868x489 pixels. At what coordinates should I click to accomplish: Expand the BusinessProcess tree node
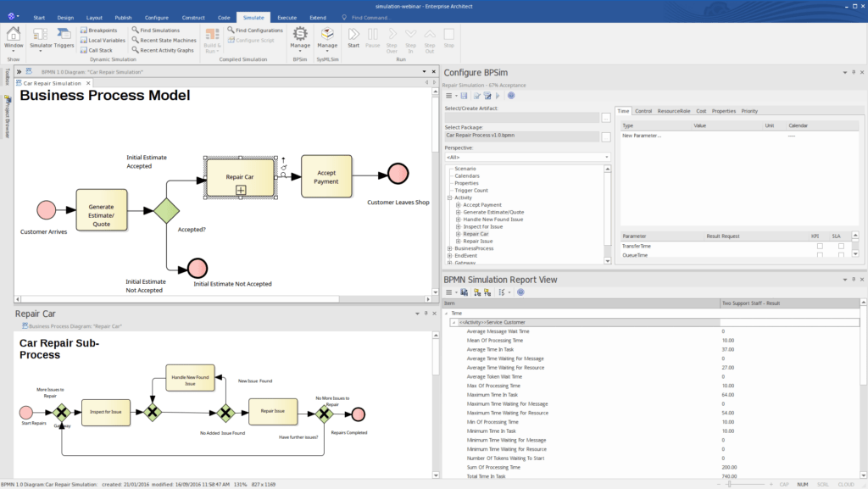coord(449,248)
